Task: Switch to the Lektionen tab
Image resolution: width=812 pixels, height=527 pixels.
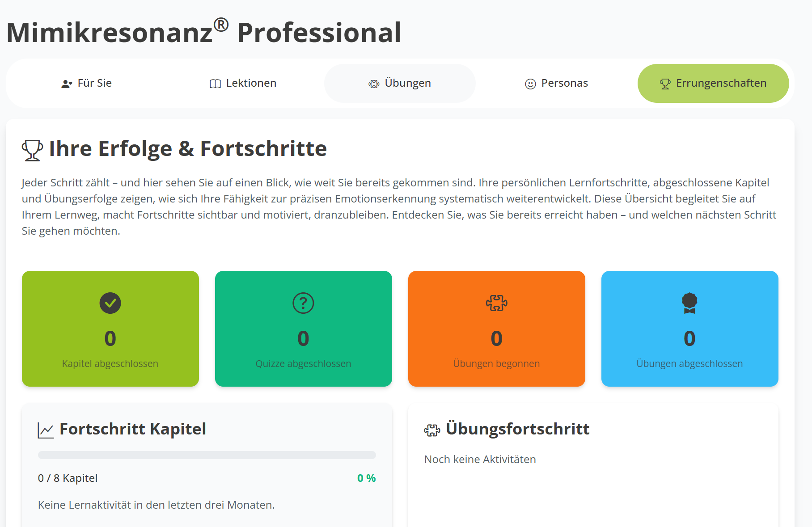Action: click(243, 83)
